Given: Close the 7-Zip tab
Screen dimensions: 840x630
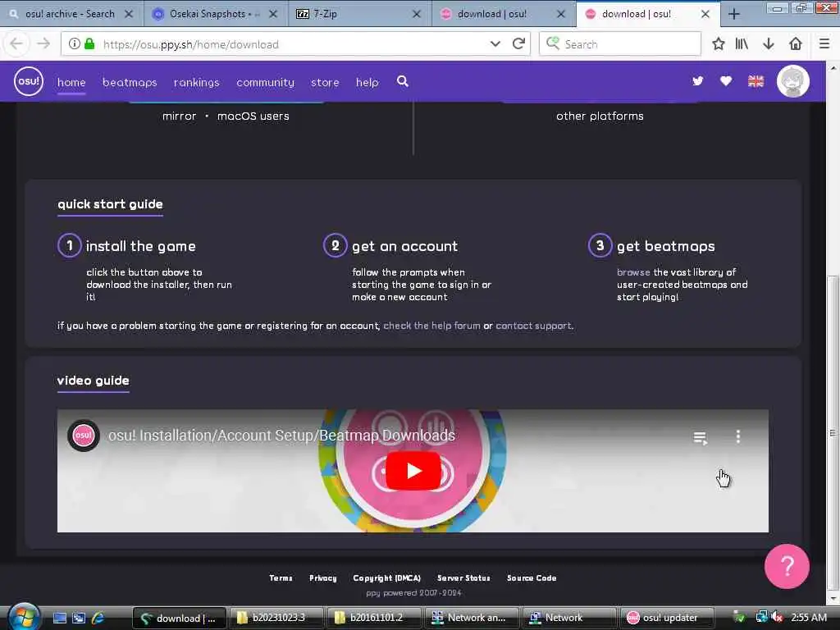Looking at the screenshot, I should pyautogui.click(x=416, y=15).
